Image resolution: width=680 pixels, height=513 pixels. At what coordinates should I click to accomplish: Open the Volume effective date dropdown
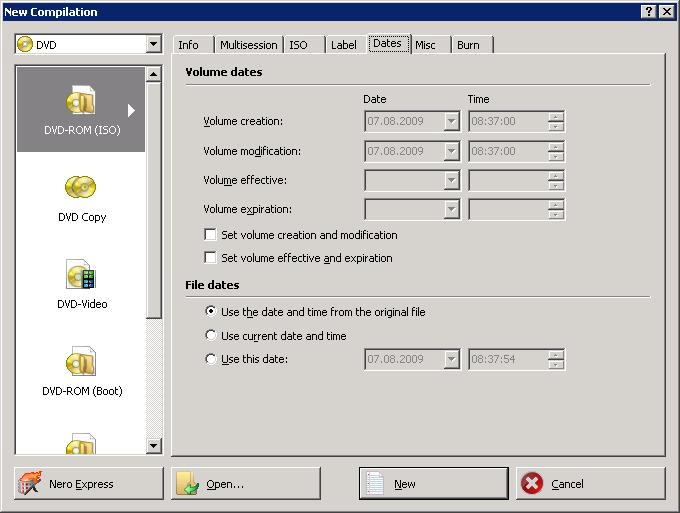pos(451,180)
